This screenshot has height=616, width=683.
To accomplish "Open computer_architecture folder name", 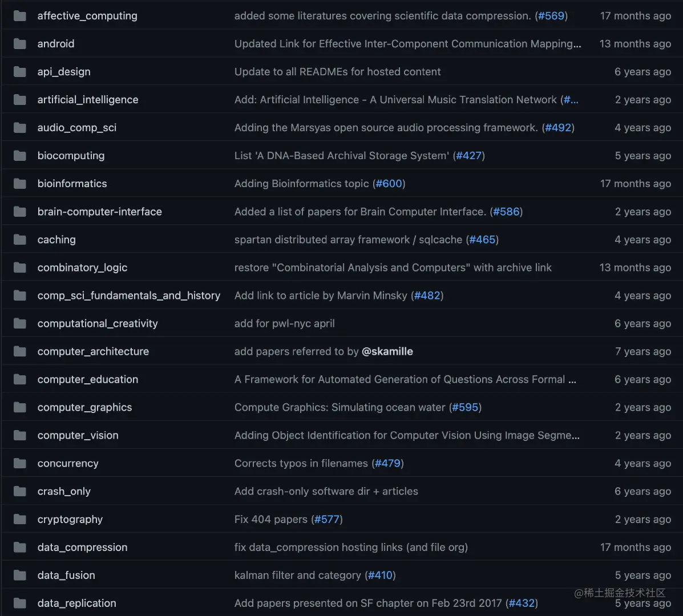I will tap(93, 351).
